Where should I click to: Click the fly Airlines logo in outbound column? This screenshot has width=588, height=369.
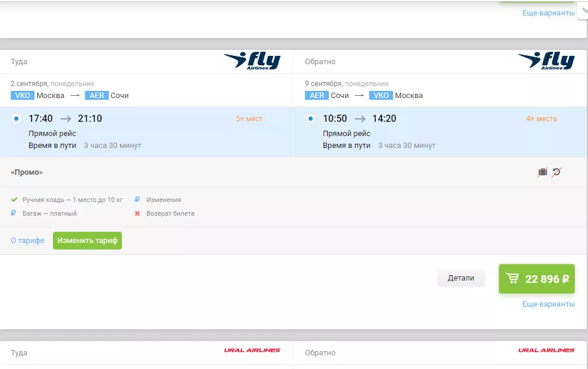252,61
